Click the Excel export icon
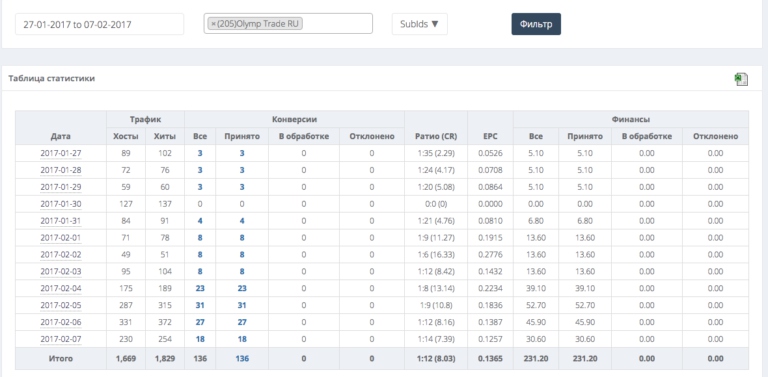This screenshot has width=768, height=377. coord(741,79)
